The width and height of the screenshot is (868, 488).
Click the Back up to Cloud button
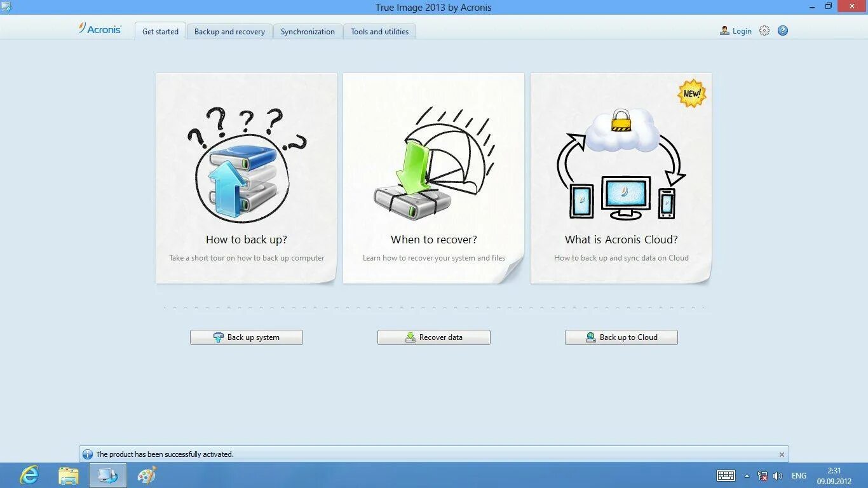pyautogui.click(x=621, y=337)
